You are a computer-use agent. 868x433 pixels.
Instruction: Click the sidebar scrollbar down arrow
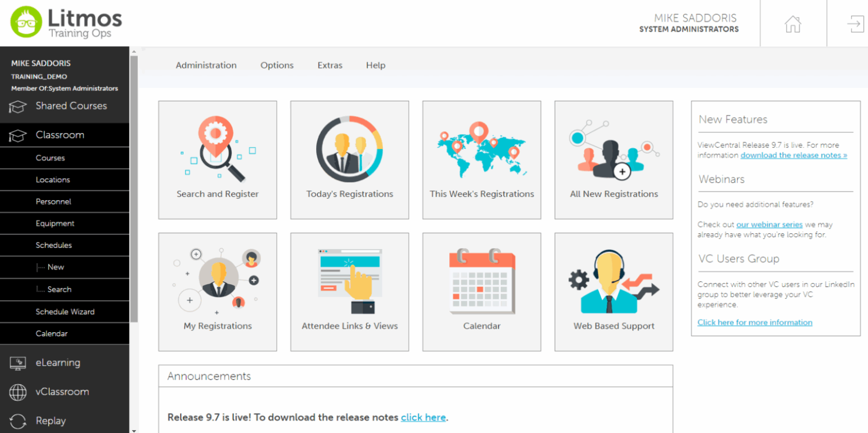[x=134, y=430]
